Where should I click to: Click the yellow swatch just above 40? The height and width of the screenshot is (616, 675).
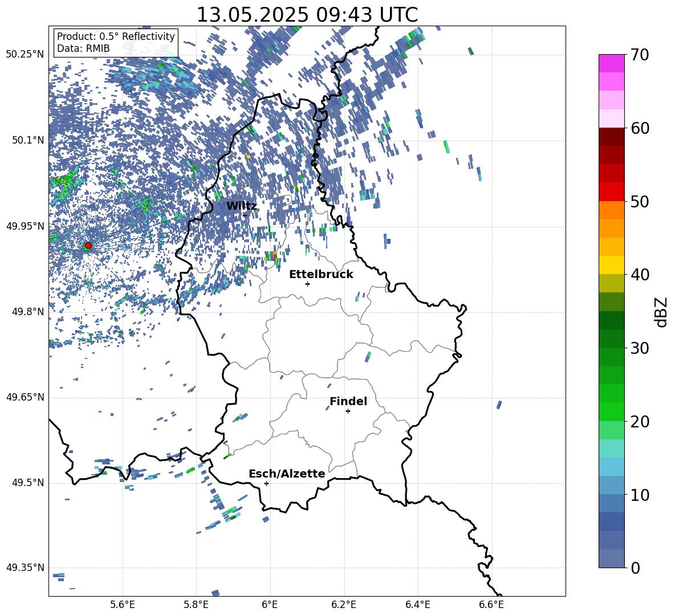[611, 265]
